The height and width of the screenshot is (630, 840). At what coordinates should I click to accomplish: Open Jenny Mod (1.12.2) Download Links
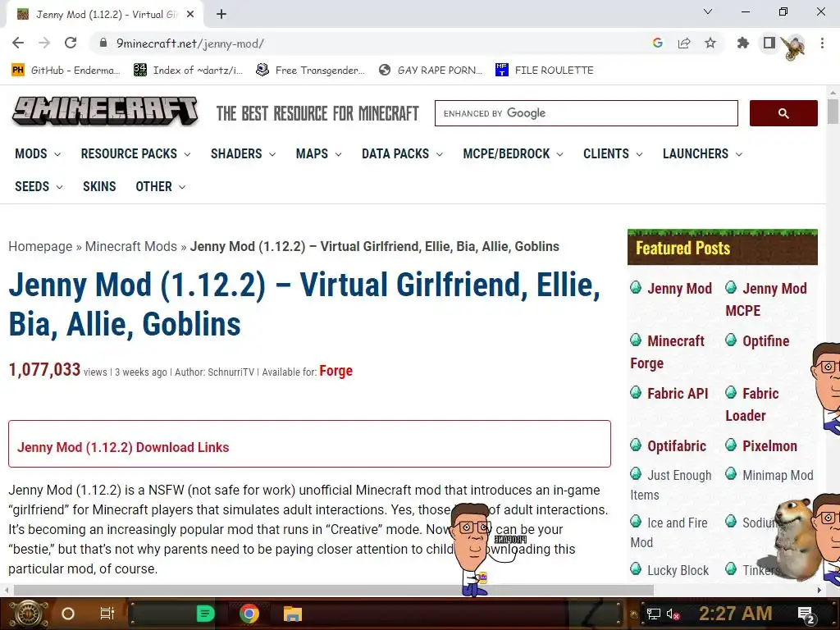coord(123,447)
